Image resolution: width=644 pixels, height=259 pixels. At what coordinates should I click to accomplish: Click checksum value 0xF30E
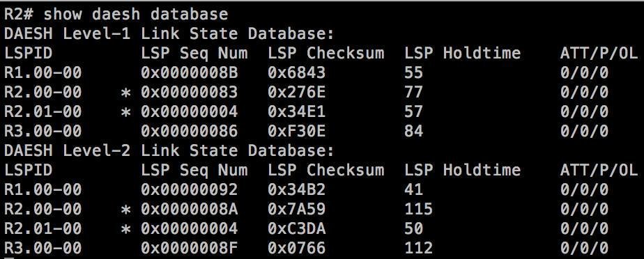296,131
